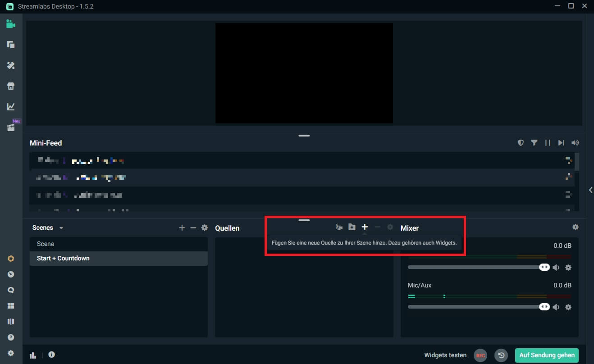594x364 pixels.
Task: Collapse the right side panel chevron
Action: [591, 190]
